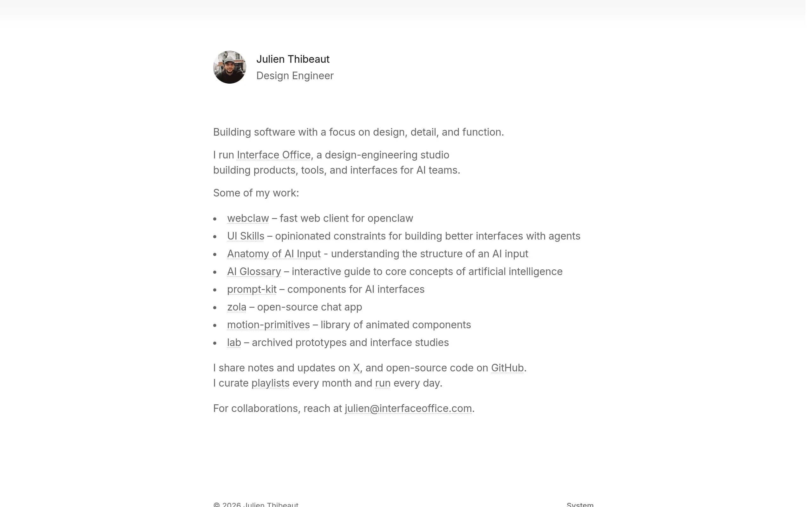Image resolution: width=812 pixels, height=507 pixels.
Task: Open the GitHub profile link
Action: pos(507,368)
